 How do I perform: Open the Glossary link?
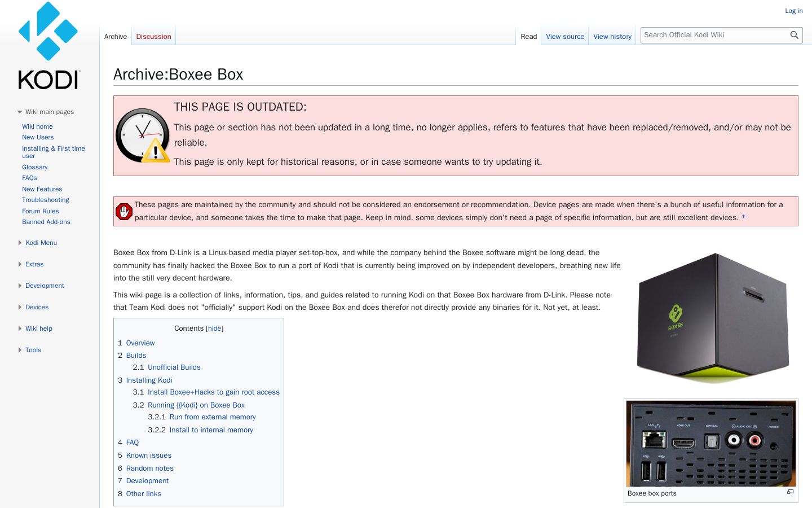(x=35, y=167)
